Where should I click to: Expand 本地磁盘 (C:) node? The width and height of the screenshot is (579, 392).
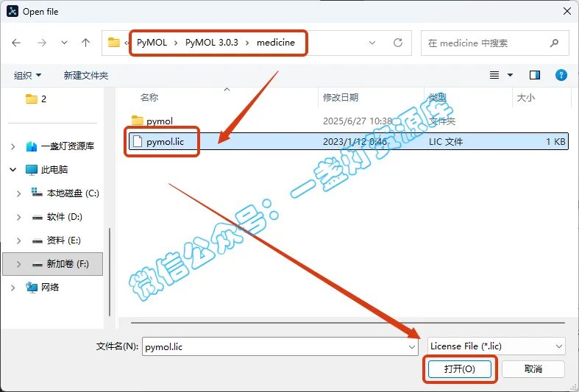(x=19, y=193)
